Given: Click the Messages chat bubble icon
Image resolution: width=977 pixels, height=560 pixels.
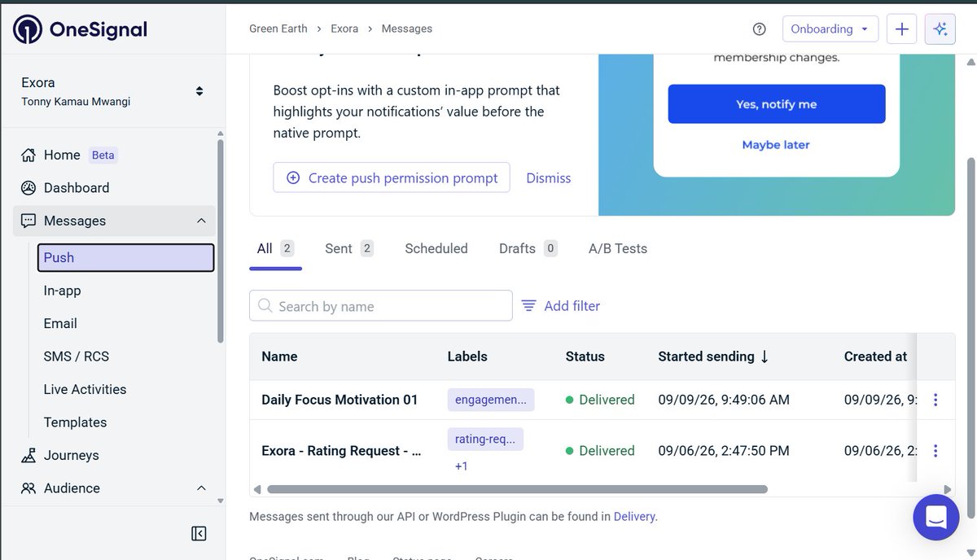Looking at the screenshot, I should [x=28, y=221].
